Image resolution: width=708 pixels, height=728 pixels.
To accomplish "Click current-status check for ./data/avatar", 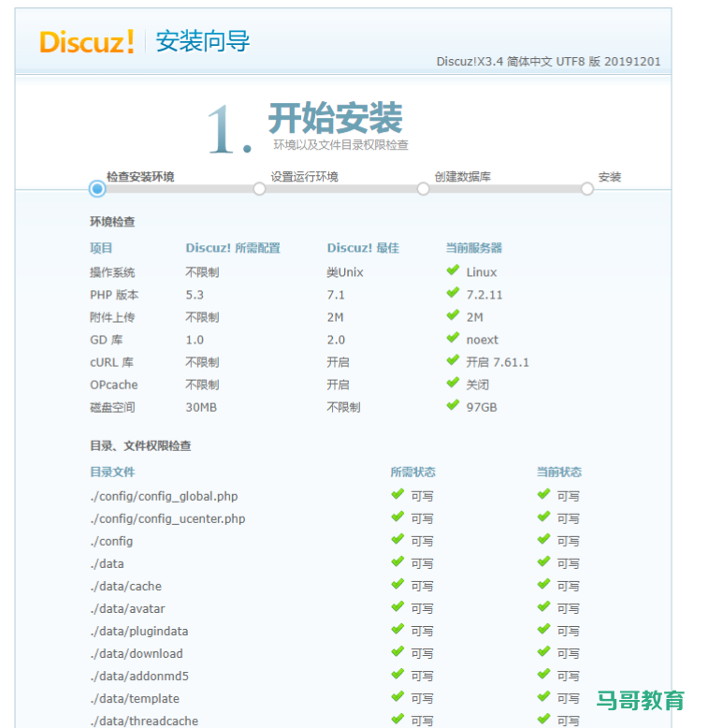I will pos(543,607).
